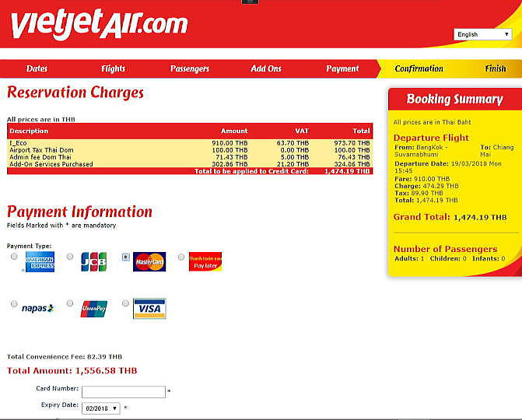Click Airport Tax Thai Dom row
The height and width of the screenshot is (420, 522).
coord(190,150)
